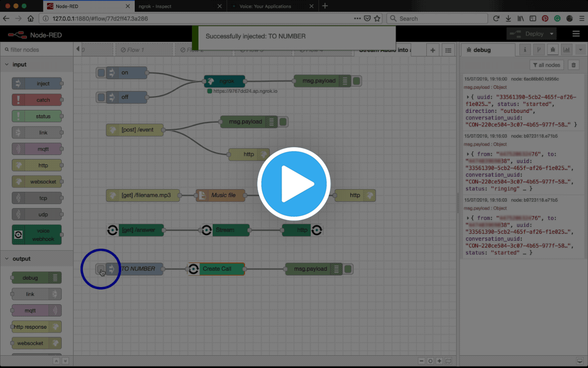
Task: Select the debug node in output palette
Action: point(37,278)
